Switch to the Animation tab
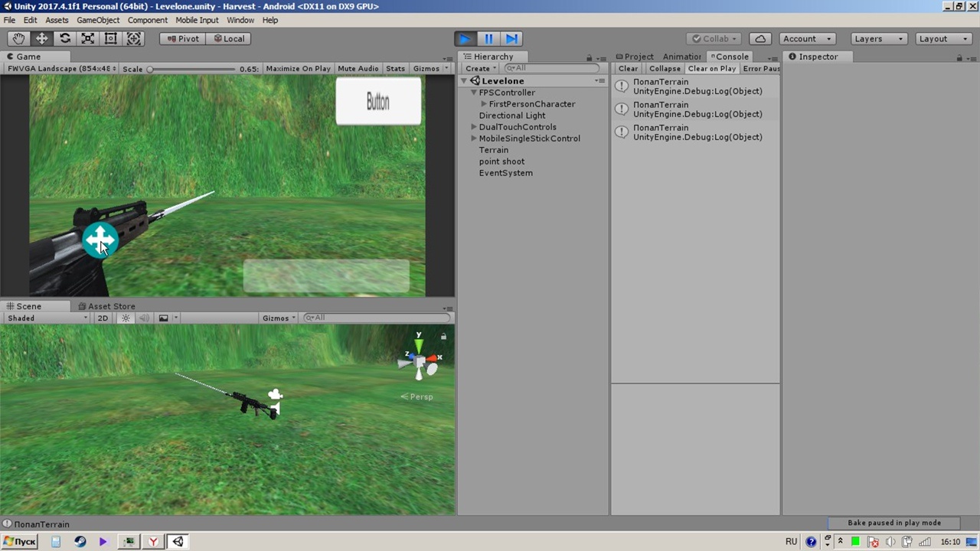The image size is (980, 551). click(x=681, y=57)
